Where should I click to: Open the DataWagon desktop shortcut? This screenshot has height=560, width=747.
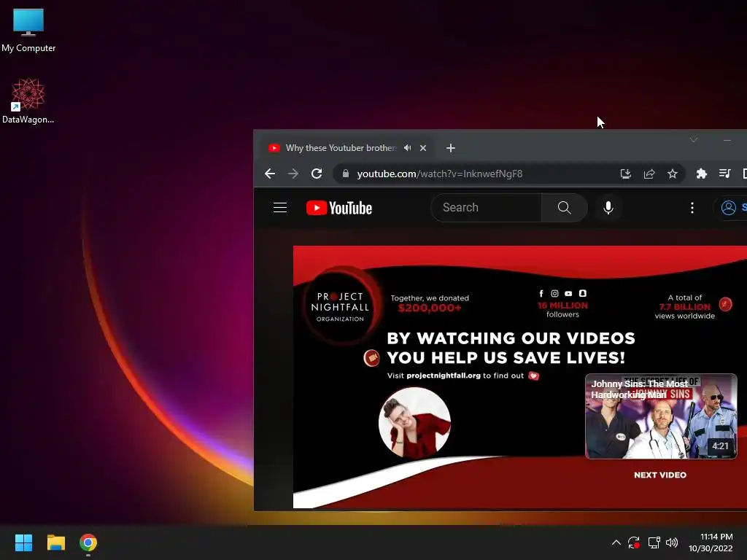coord(28,101)
